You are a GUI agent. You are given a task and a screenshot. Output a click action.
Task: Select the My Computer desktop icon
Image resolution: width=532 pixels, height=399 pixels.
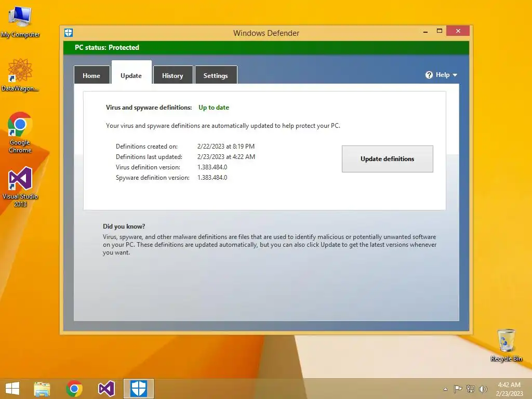(x=20, y=21)
